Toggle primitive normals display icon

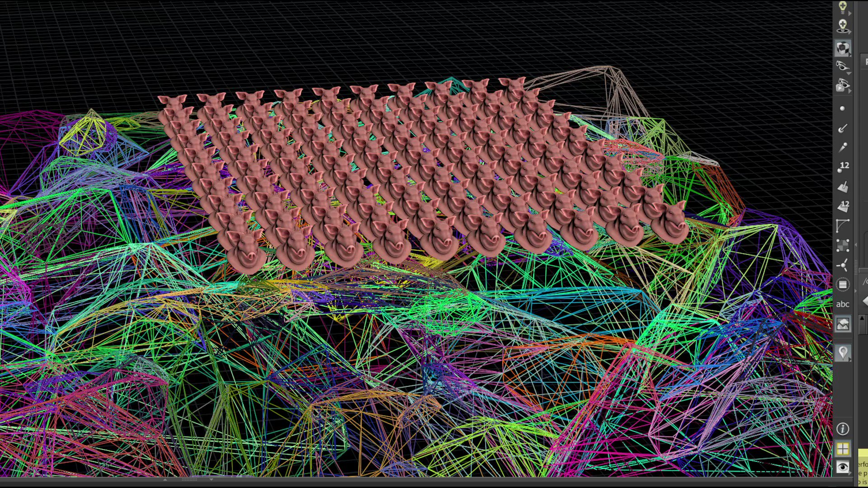842,187
